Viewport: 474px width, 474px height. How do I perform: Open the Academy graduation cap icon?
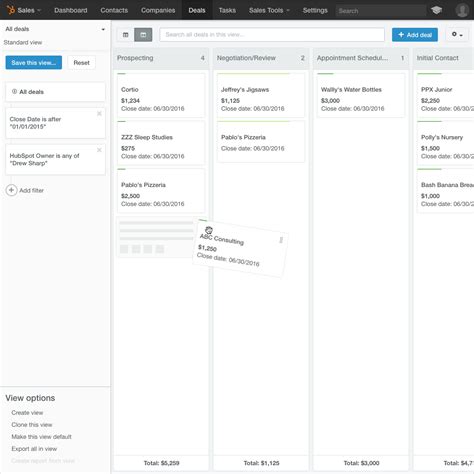click(x=436, y=10)
